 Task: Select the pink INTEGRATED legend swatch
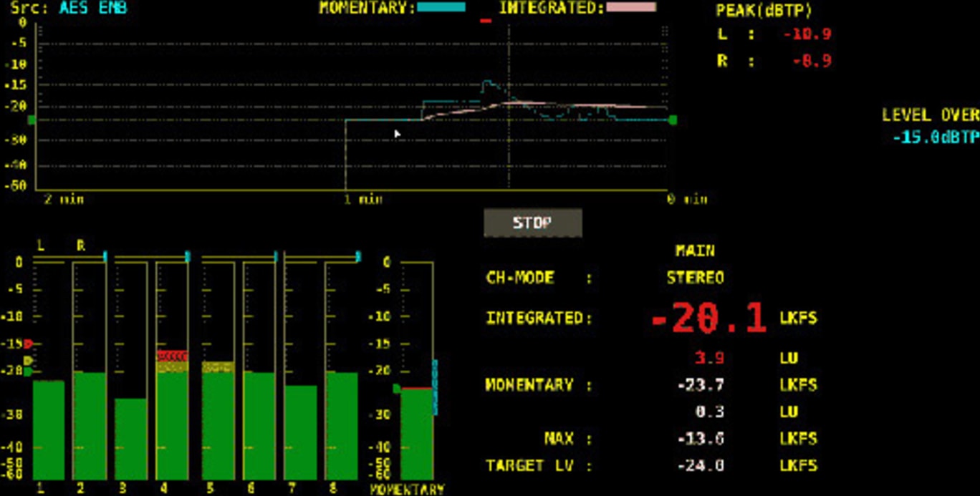[x=630, y=8]
